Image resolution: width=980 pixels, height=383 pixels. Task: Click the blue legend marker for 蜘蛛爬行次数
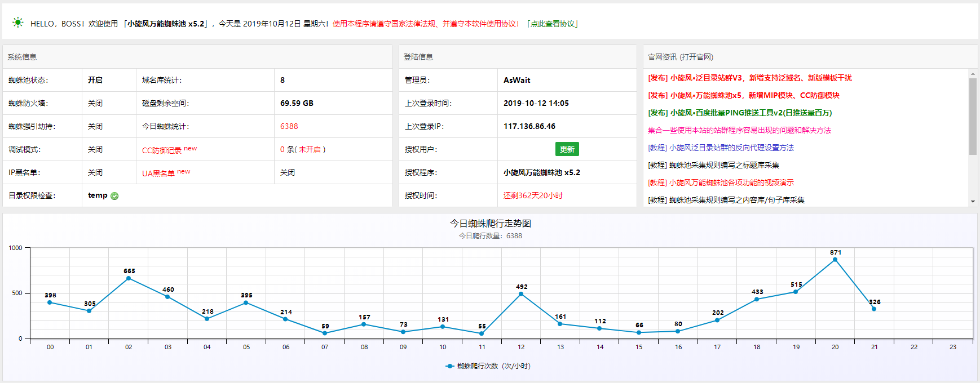tap(449, 366)
